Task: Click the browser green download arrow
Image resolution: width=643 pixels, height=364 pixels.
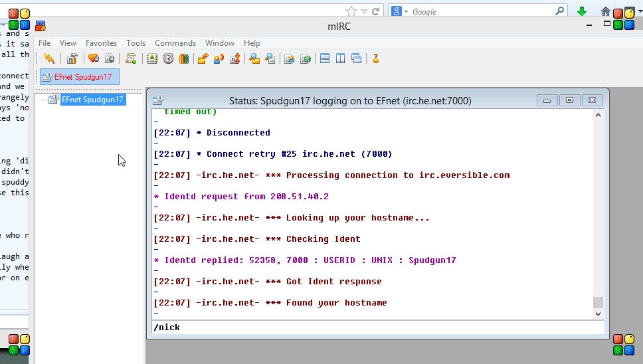Action: [581, 11]
